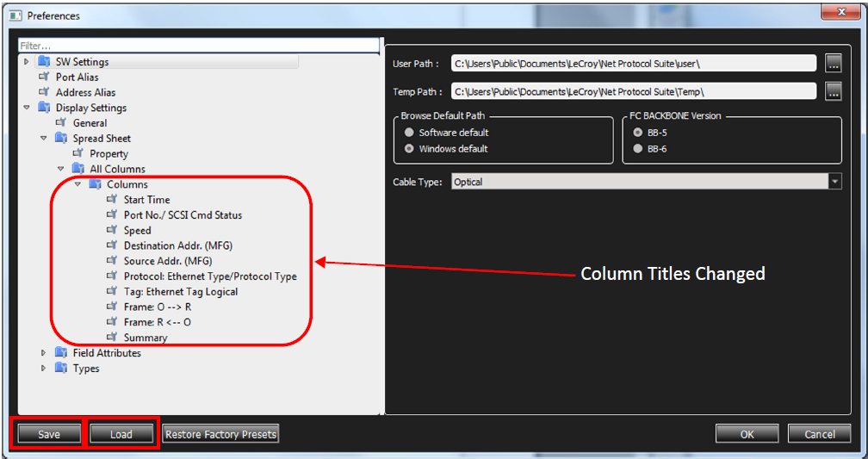The width and height of the screenshot is (868, 459).
Task: Click the Speed item icon
Action: 112,230
